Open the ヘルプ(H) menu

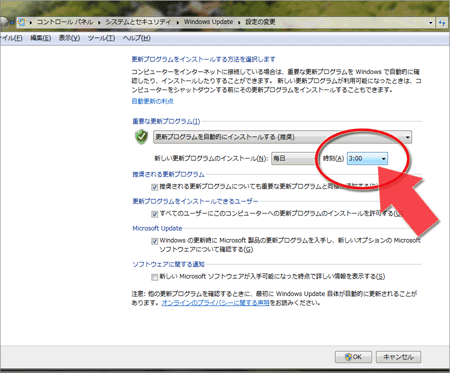coord(137,38)
